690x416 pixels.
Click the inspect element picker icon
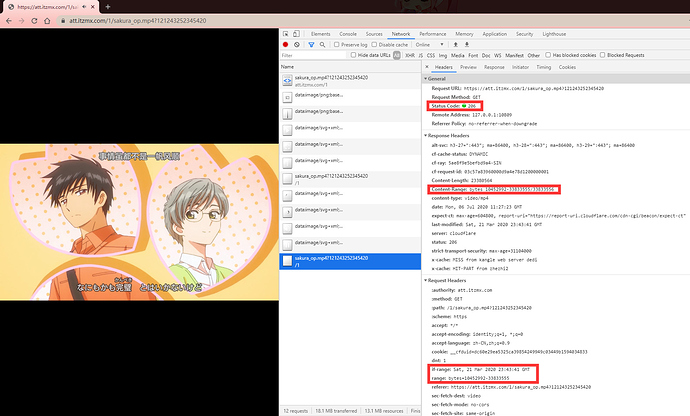(x=286, y=34)
